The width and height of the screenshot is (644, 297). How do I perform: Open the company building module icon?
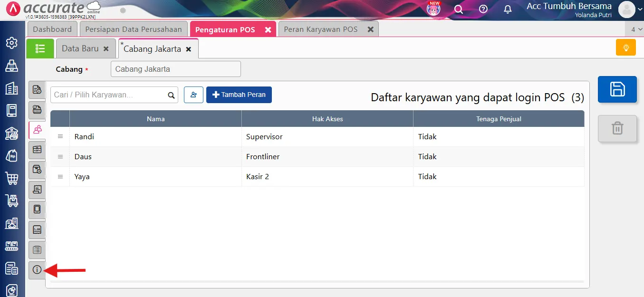coord(11,88)
